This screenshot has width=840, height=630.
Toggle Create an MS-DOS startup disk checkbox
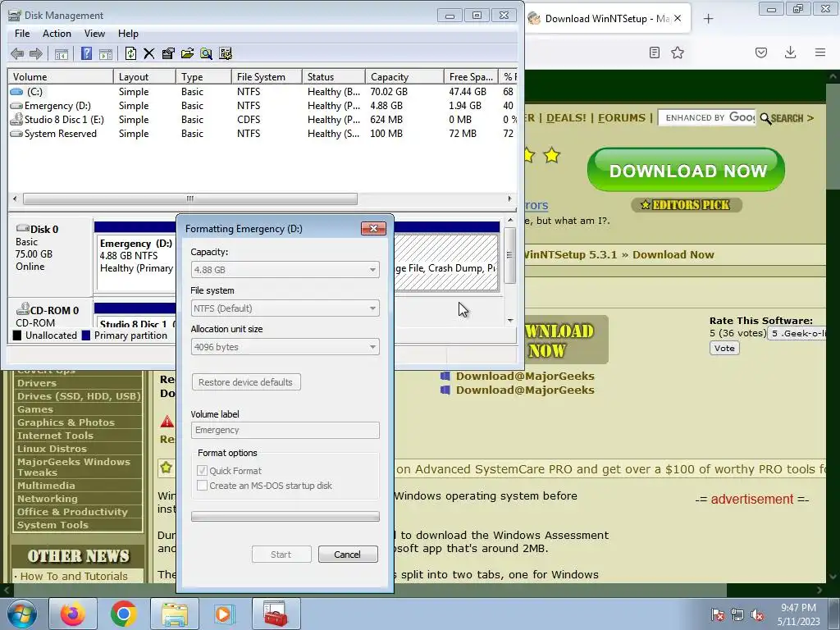coord(202,486)
